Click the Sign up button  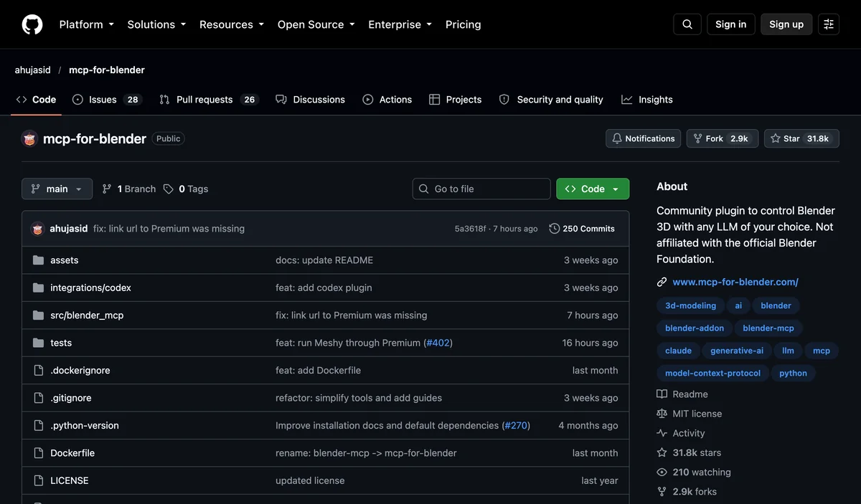click(786, 24)
